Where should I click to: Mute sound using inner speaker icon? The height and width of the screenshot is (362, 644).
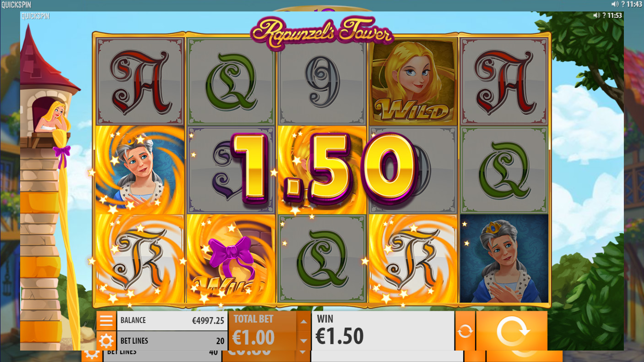[596, 15]
